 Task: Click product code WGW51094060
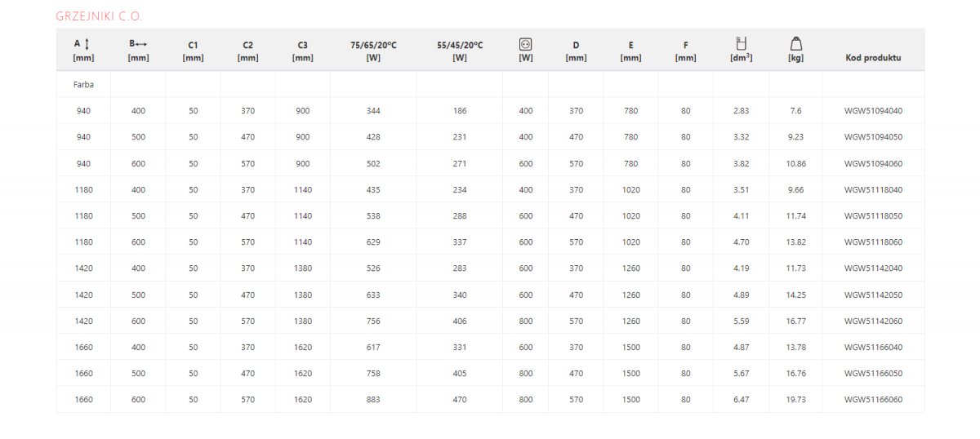[x=873, y=163]
